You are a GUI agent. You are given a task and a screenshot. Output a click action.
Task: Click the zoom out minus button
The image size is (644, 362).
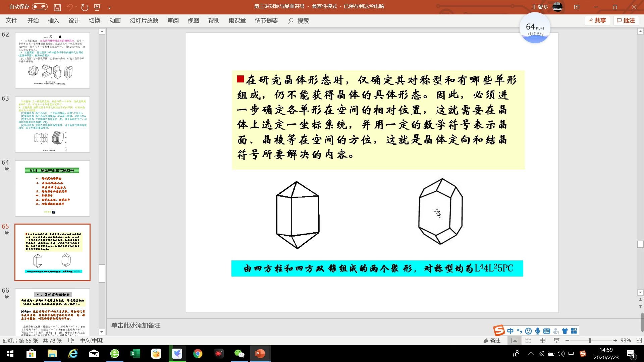pyautogui.click(x=567, y=341)
